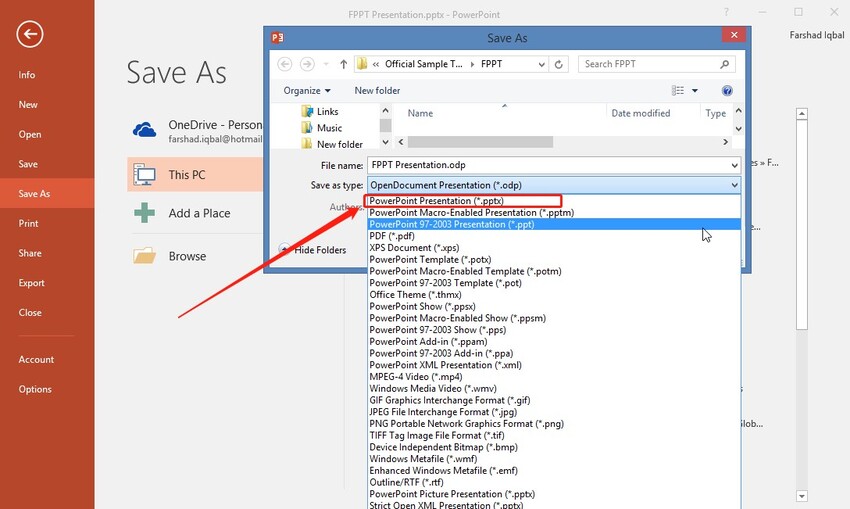The width and height of the screenshot is (850, 509).
Task: Select Outline/RTF (*.rtf) format
Action: click(553, 482)
